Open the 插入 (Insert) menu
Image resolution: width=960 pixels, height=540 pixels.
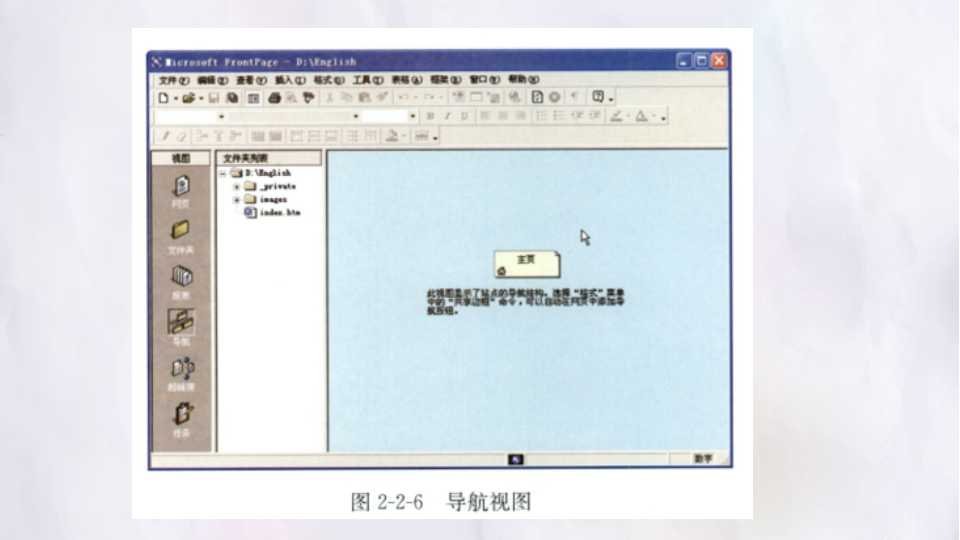pos(290,80)
